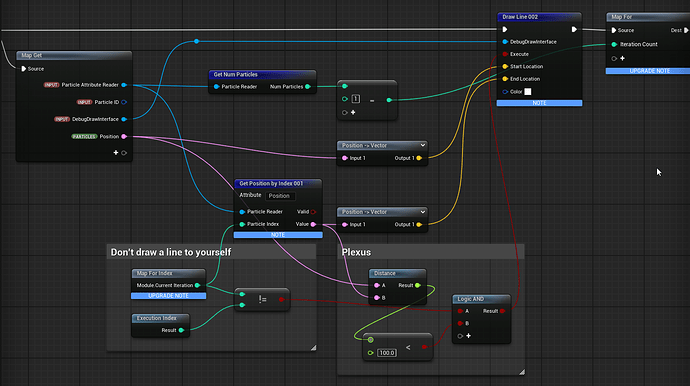
Task: Add pin on the subtract node
Action: (353, 112)
